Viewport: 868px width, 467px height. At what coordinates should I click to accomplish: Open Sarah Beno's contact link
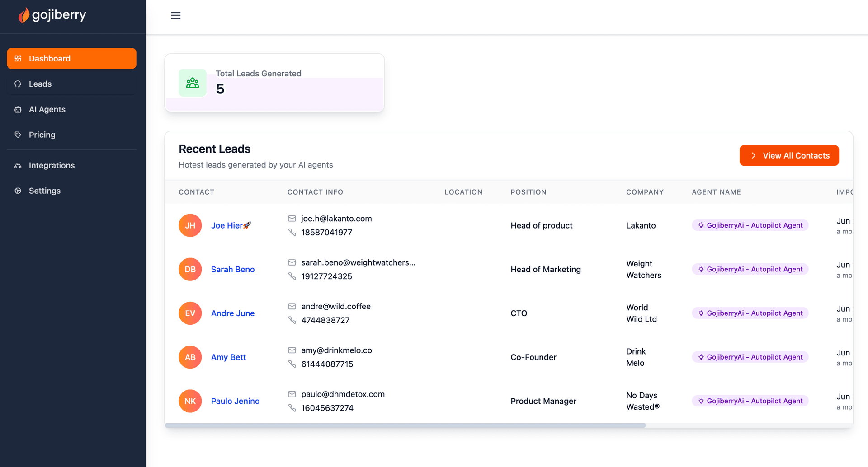(233, 269)
